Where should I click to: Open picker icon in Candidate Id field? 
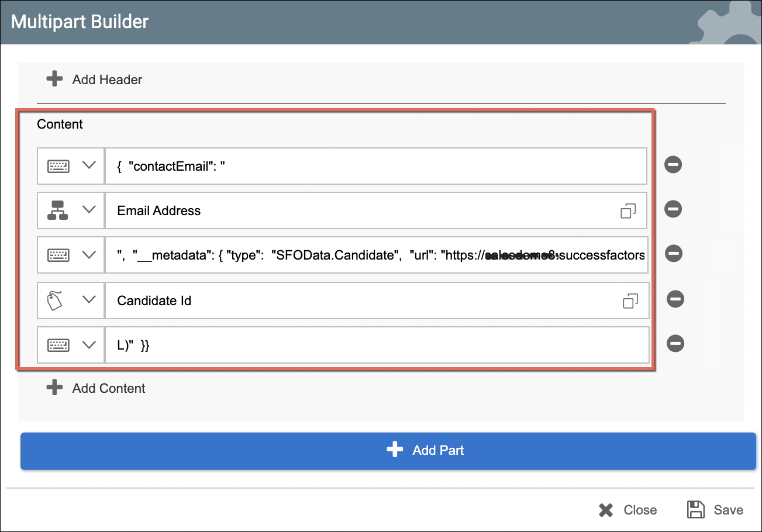(x=630, y=301)
